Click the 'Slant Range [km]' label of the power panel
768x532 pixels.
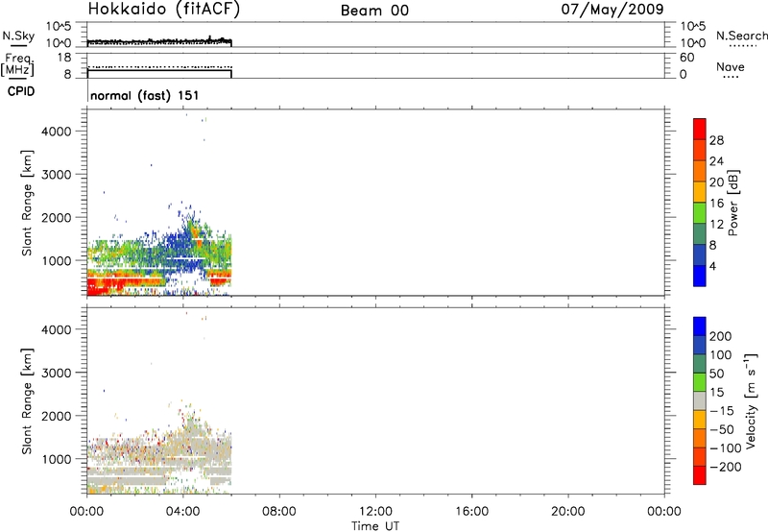click(x=27, y=203)
